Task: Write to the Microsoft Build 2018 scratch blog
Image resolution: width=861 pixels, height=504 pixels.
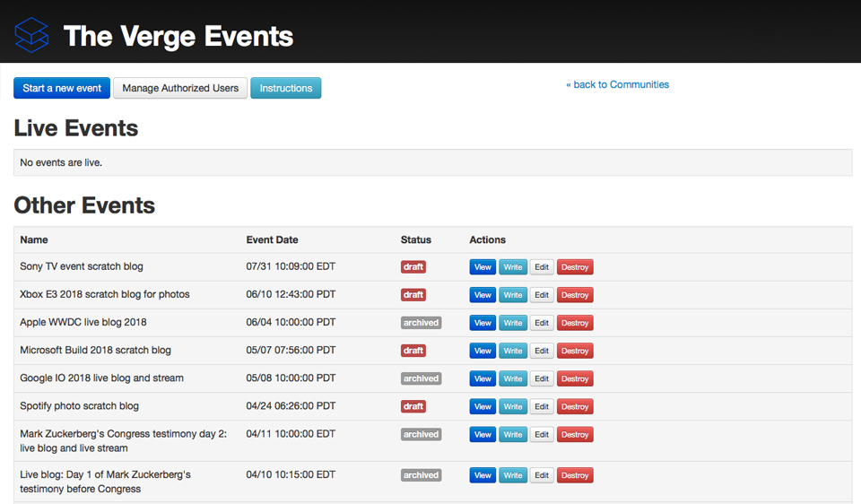Action: click(513, 351)
